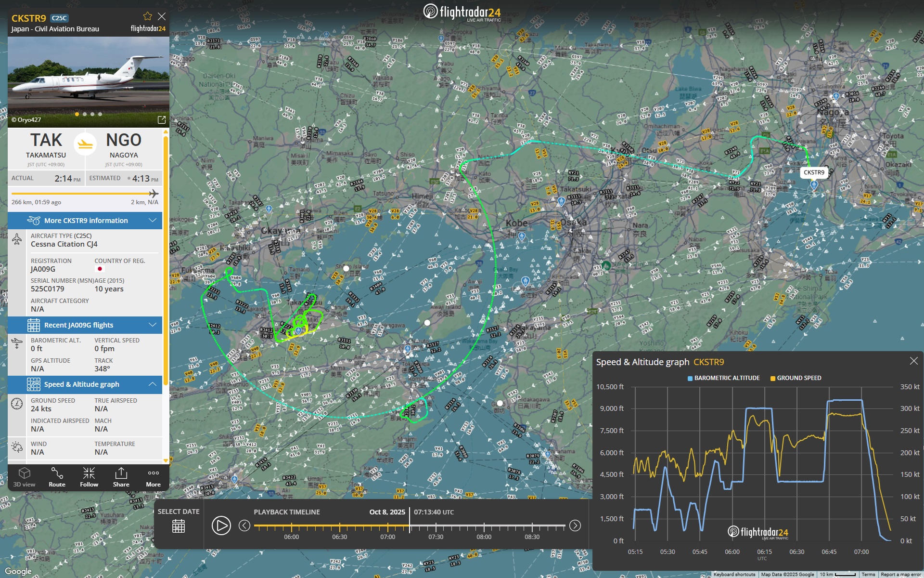
Task: Open 3D view of the flight
Action: point(24,477)
